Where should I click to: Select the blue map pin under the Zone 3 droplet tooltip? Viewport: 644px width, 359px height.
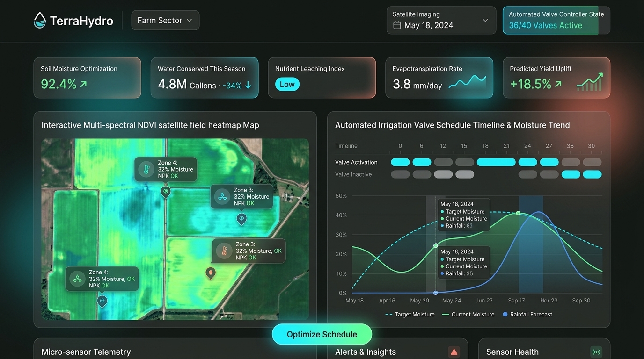point(241,219)
